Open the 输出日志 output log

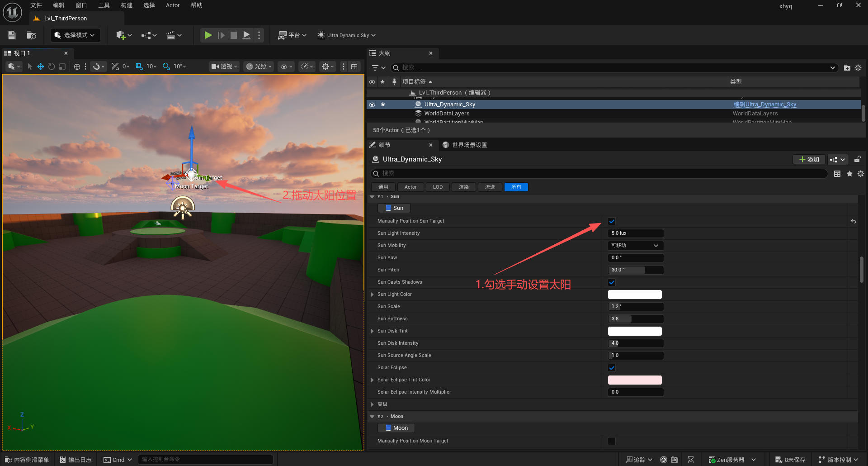click(x=76, y=460)
